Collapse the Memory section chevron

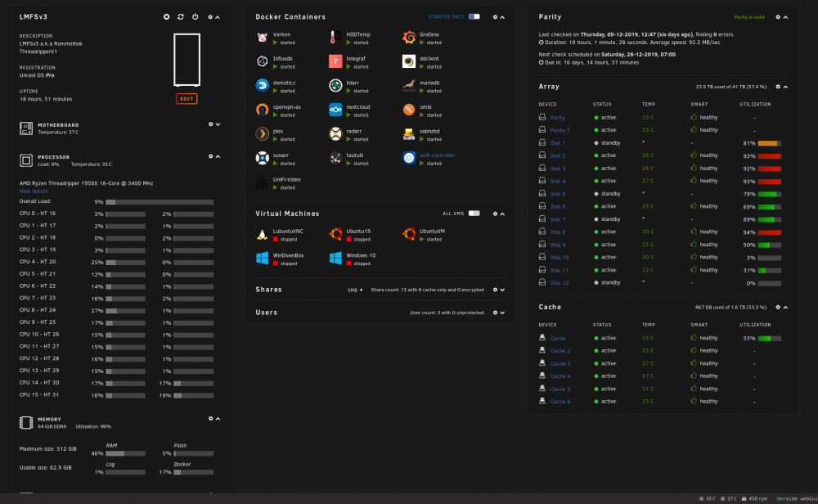click(x=218, y=419)
